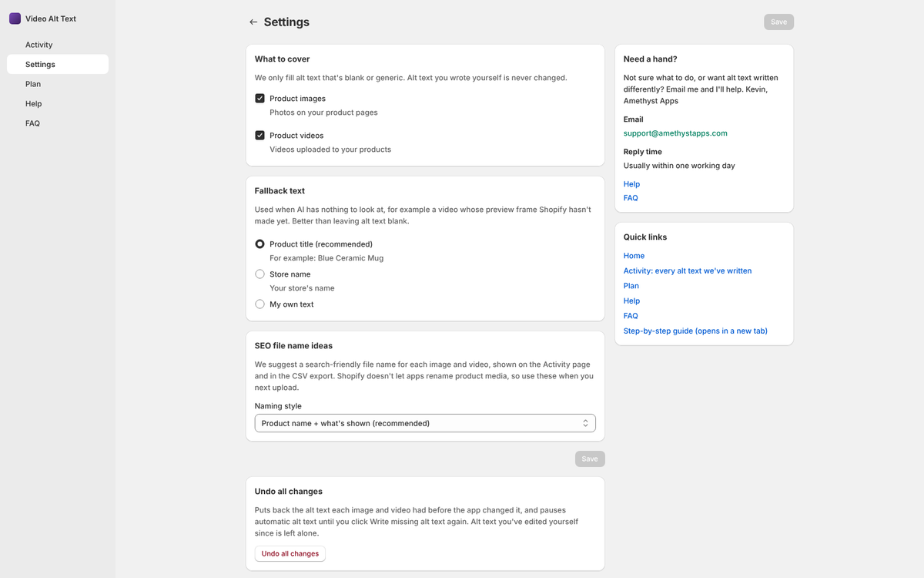Open the Home quick link

click(634, 256)
